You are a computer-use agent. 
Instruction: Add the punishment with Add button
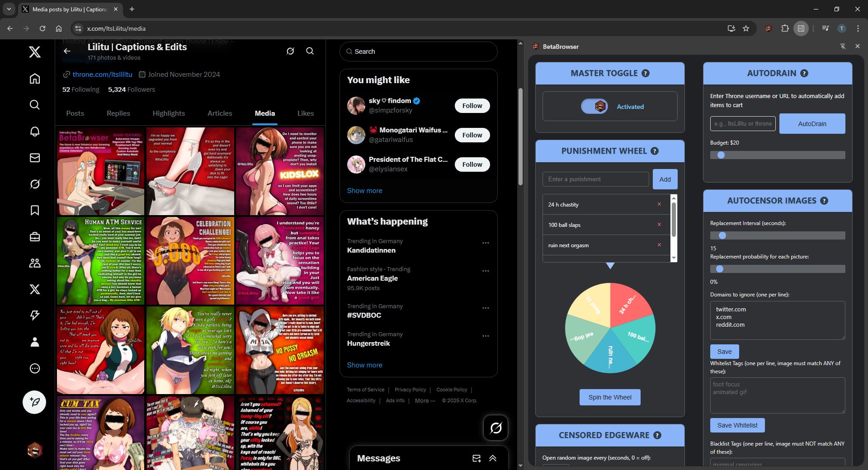[665, 179]
